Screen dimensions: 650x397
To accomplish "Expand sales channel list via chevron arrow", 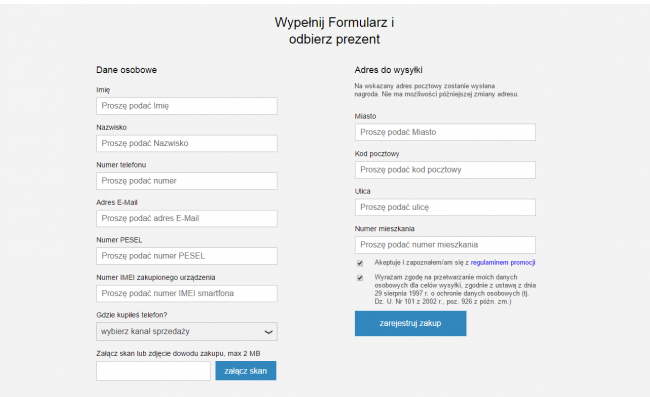I will click(269, 332).
